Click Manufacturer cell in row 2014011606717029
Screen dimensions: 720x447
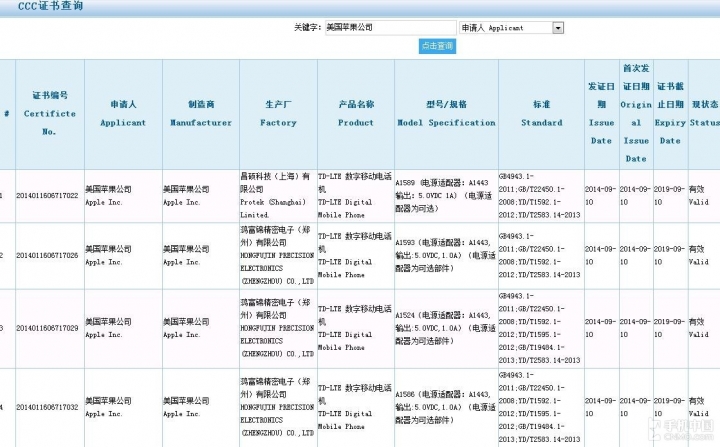[x=201, y=328]
